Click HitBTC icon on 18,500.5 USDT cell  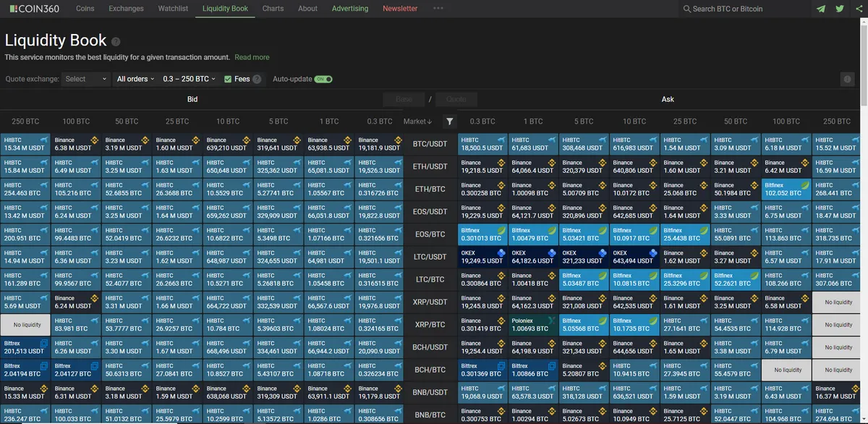[501, 140]
